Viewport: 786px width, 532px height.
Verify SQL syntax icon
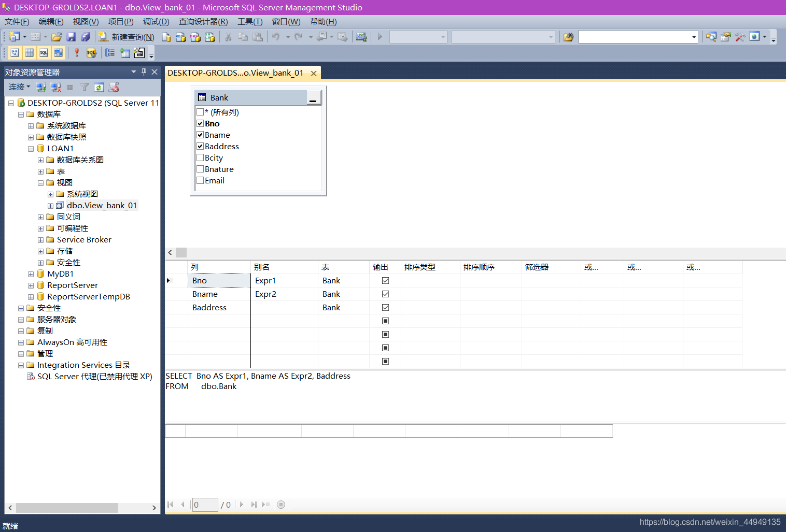click(91, 52)
